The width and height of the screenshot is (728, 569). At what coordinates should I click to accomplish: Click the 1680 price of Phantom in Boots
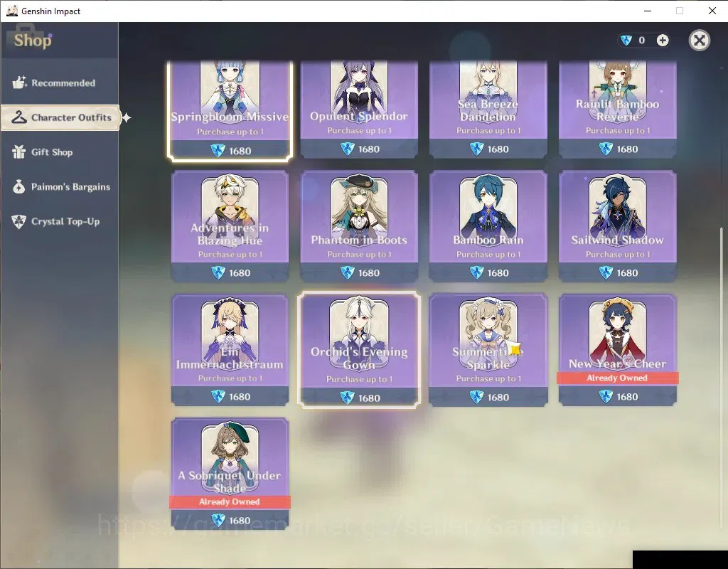pyautogui.click(x=369, y=273)
